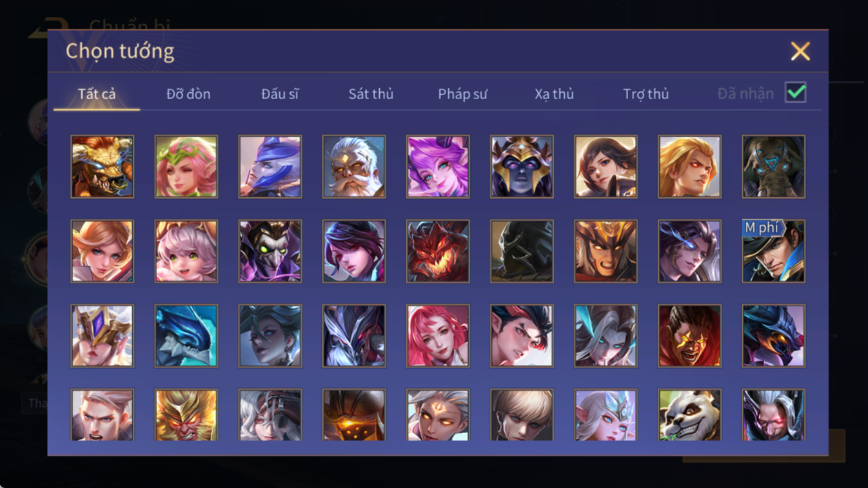
Task: Toggle the 'Đã nhận' checkbox
Action: (796, 93)
